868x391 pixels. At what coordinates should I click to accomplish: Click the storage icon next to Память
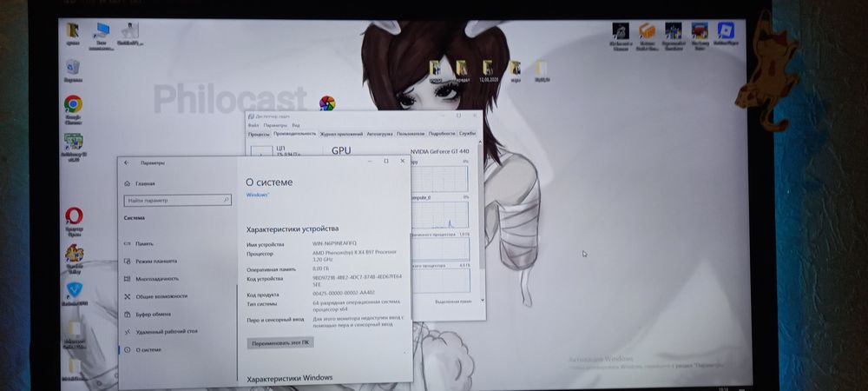coord(128,243)
